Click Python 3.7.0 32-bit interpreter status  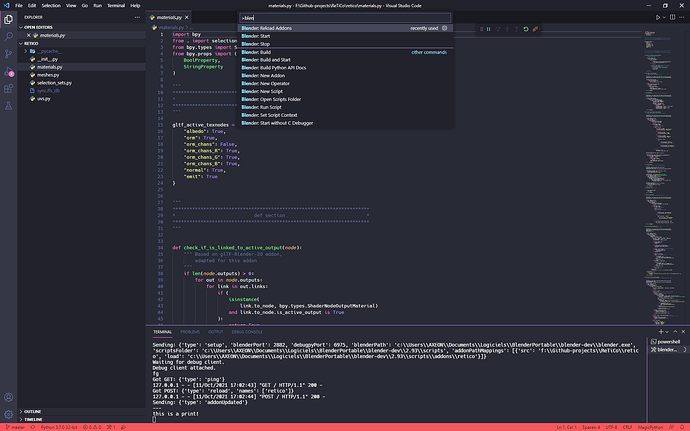59,427
